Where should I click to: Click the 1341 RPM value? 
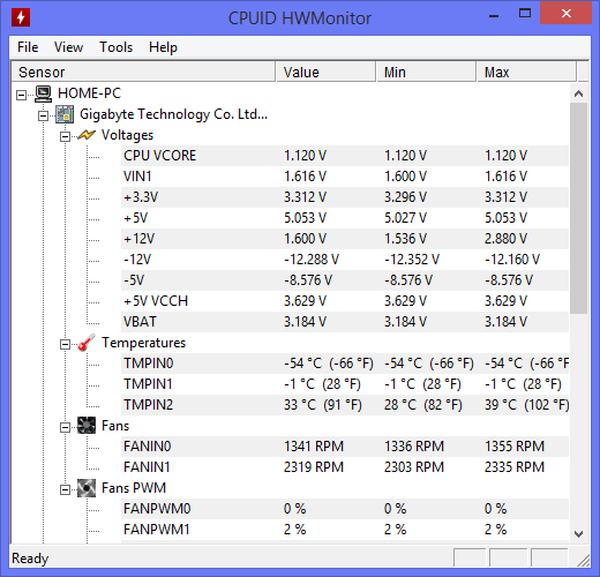pos(313,447)
